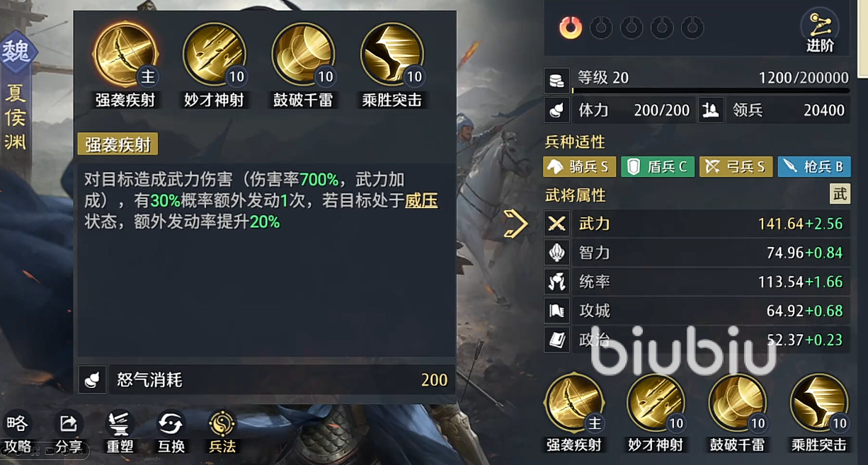Select the 妙才神射 skill icon in popup
The image size is (868, 465).
click(214, 54)
